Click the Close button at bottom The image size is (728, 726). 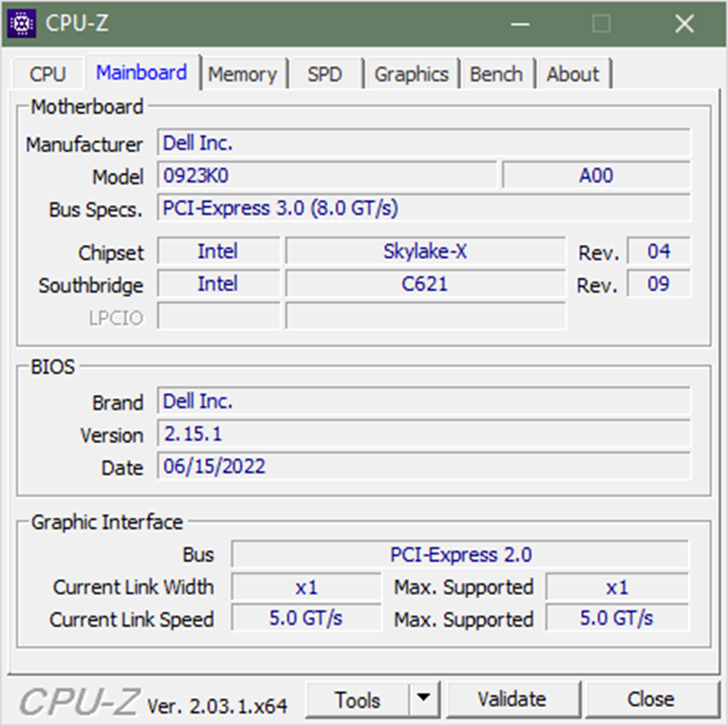pyautogui.click(x=651, y=700)
